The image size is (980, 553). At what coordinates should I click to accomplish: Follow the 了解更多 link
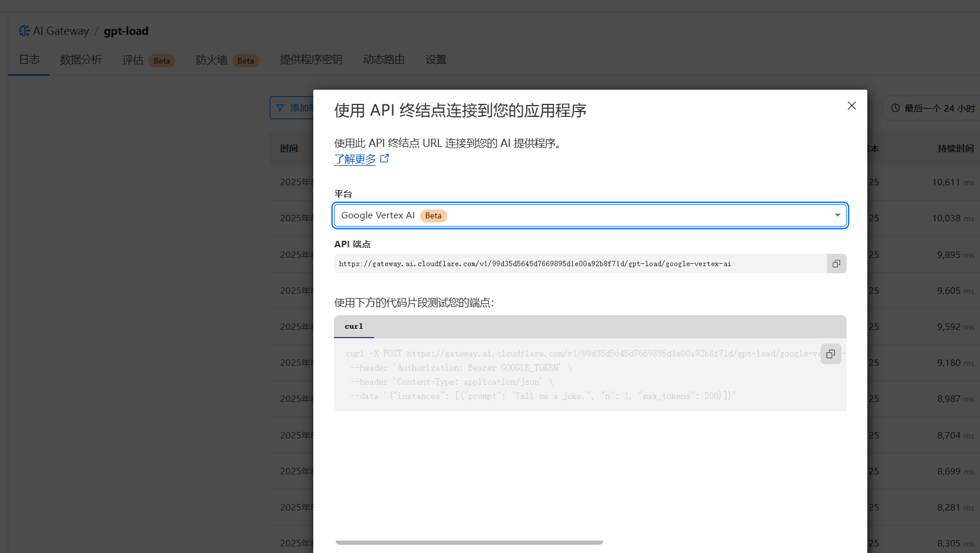pyautogui.click(x=355, y=159)
